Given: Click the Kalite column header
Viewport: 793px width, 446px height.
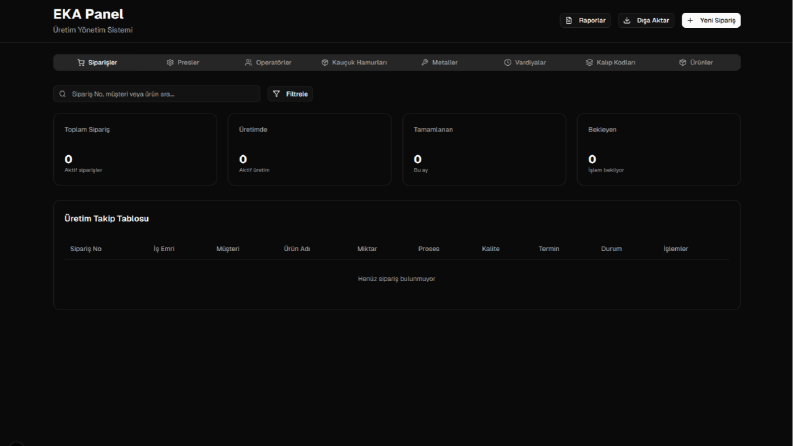Looking at the screenshot, I should [x=491, y=249].
